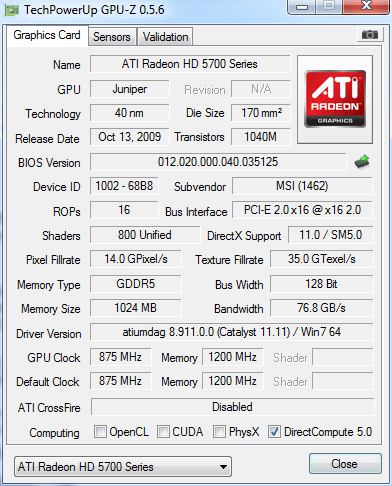
Task: Click the Name field showing HD 5700
Action: point(190,64)
